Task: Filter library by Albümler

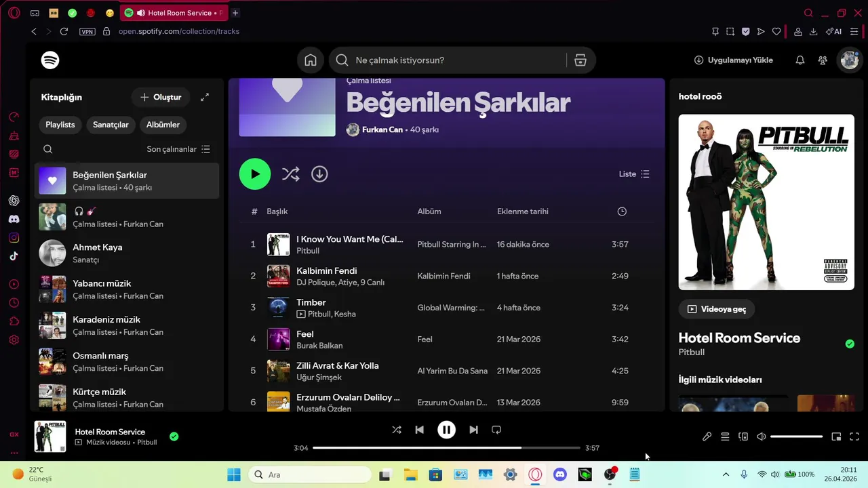Action: click(163, 125)
